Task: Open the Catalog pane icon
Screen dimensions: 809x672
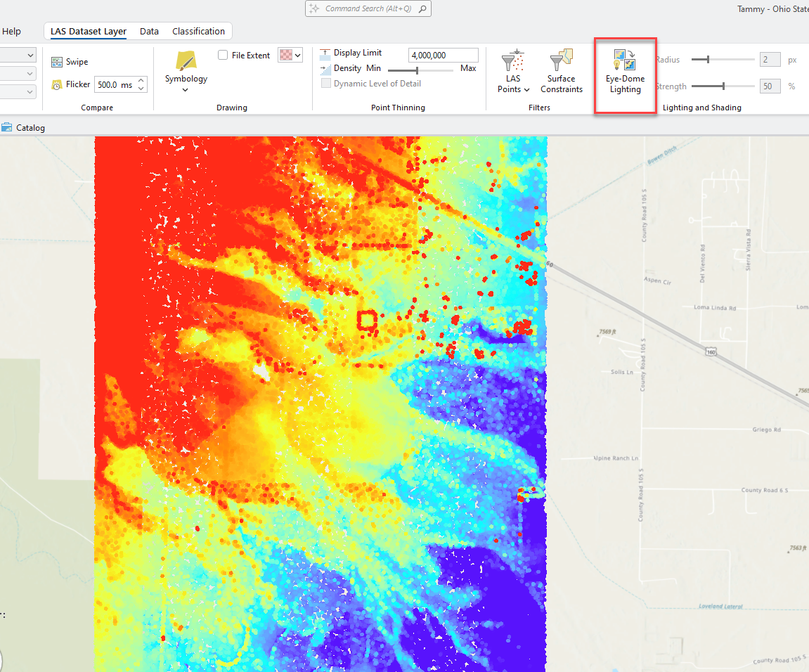Action: (x=7, y=127)
